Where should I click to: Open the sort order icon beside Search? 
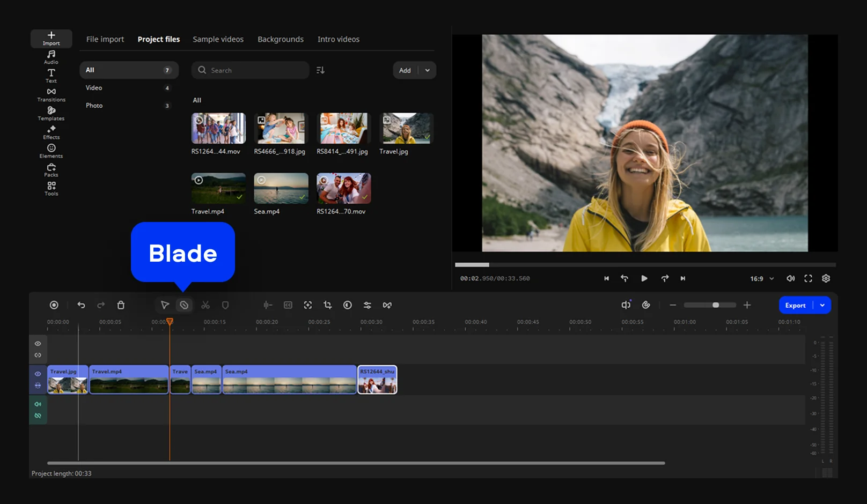point(320,70)
